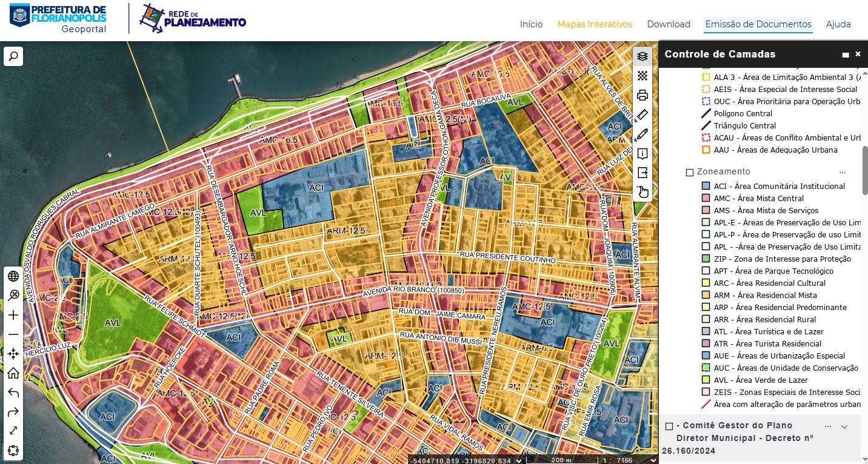Open Zoneamento layer options ellipsis
The width and height of the screenshot is (868, 464).
[x=842, y=172]
